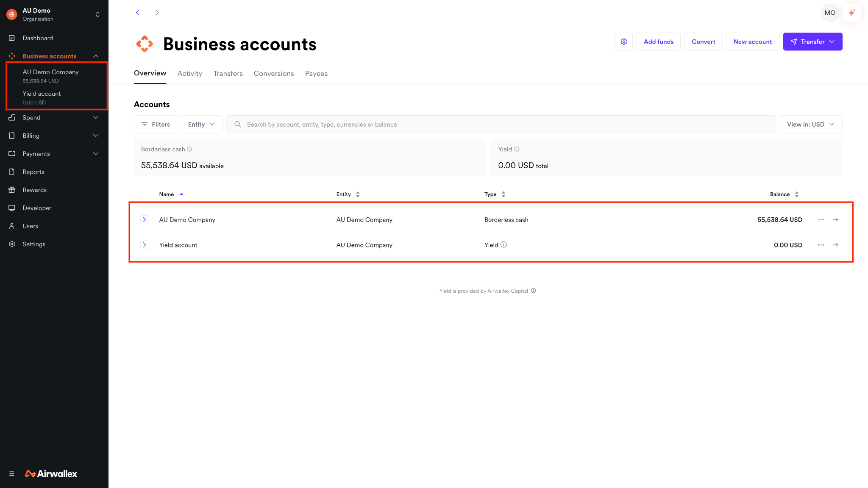
Task: Click the sidebar collapse hamburger icon
Action: coord(12,474)
